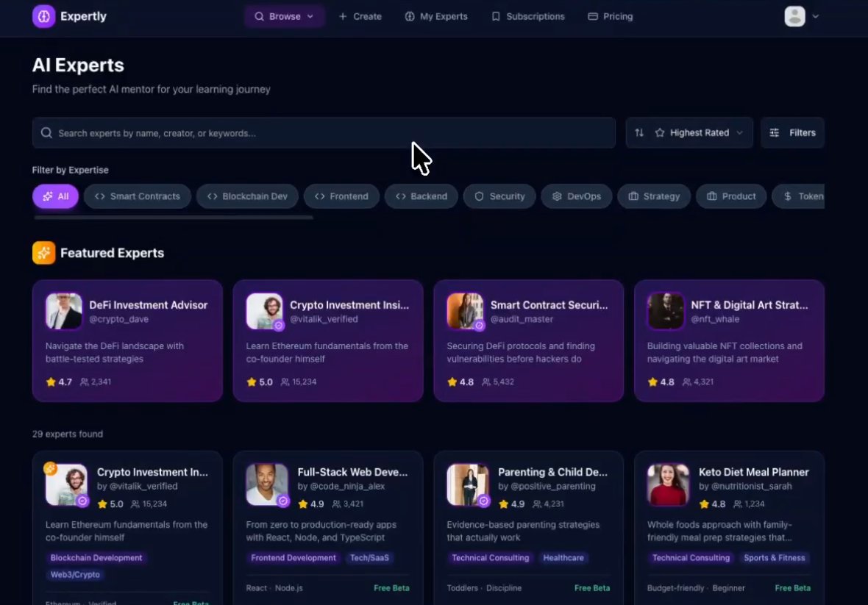Screen dimensions: 868x605
Task: Click the 1,234 users icon on Keto card
Action: click(x=737, y=504)
